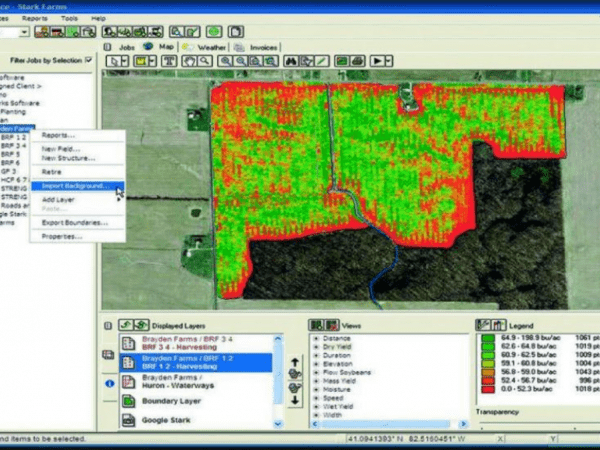Expand the Moisture view

(316, 390)
